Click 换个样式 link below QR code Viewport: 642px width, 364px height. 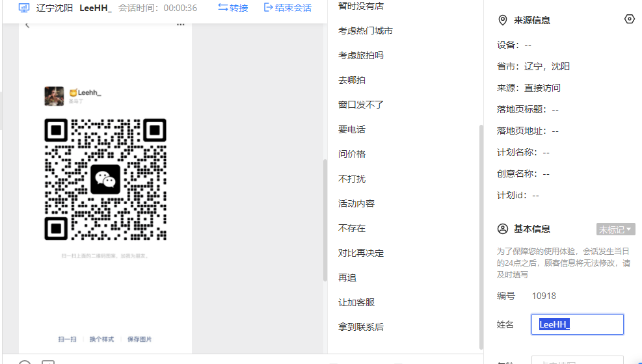[x=101, y=339]
